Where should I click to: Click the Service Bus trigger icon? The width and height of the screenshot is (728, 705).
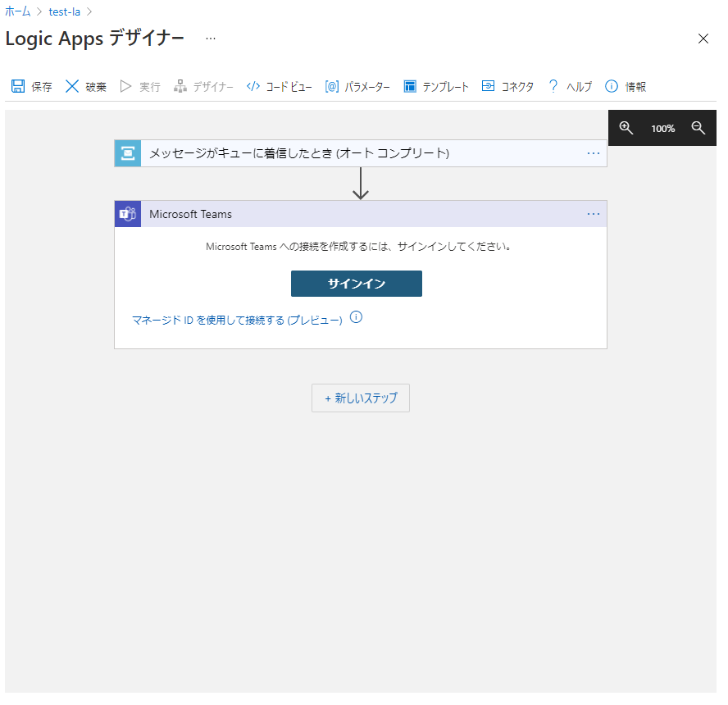click(x=127, y=152)
